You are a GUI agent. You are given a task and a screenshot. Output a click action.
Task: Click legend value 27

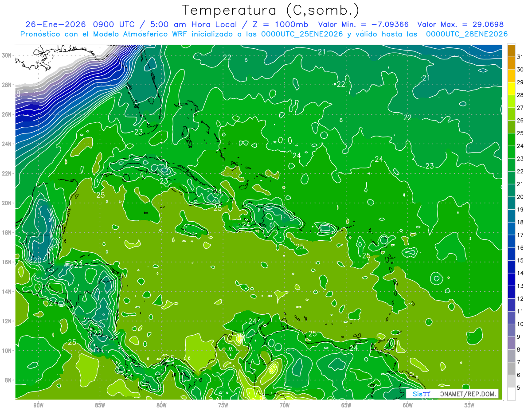520,107
